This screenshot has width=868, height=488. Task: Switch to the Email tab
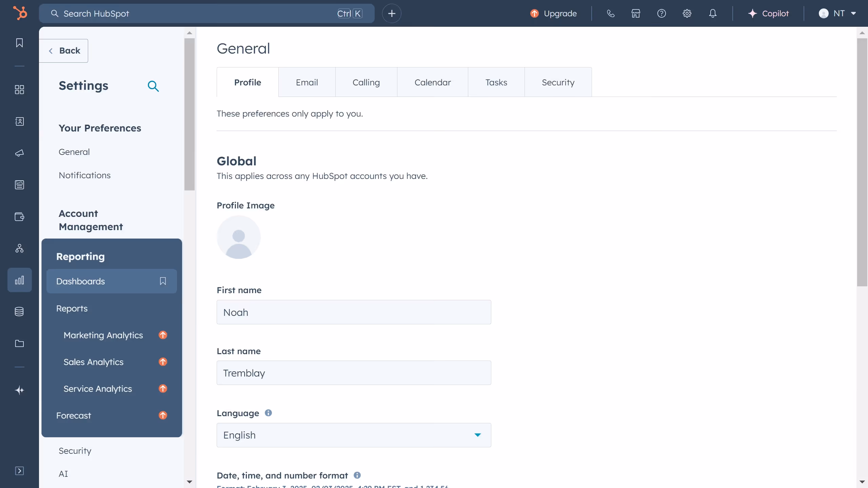[x=307, y=82]
